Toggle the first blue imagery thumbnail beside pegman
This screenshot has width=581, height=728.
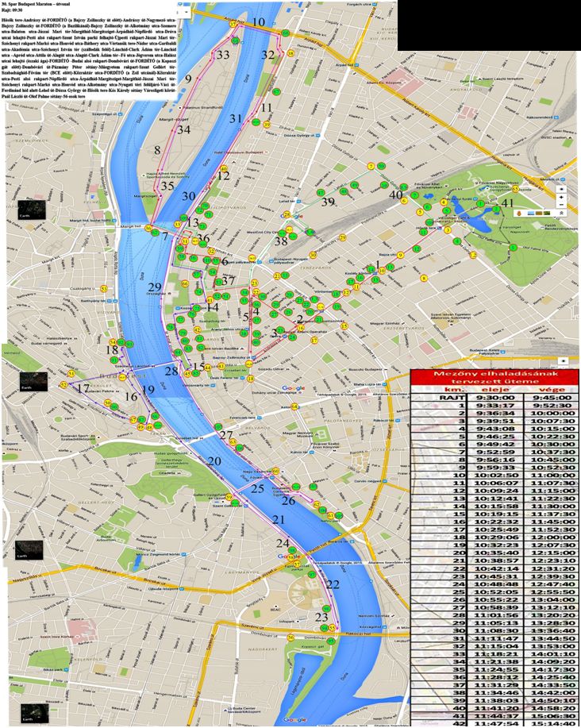[532, 213]
